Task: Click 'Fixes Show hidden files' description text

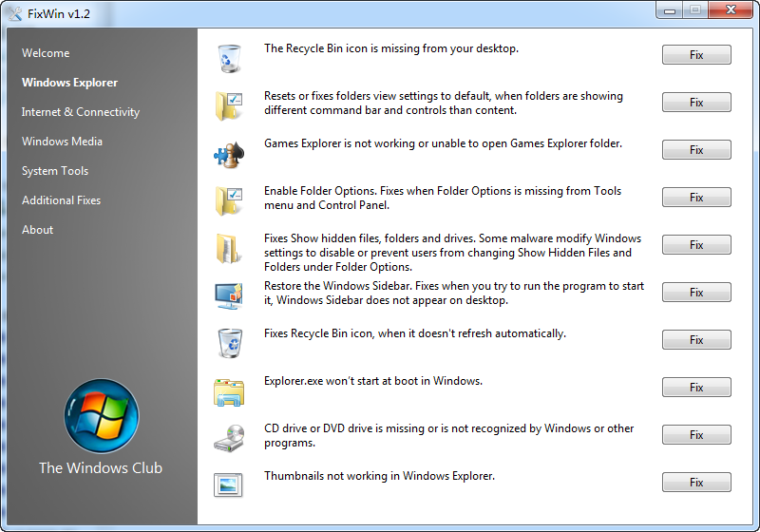Action: pyautogui.click(x=453, y=253)
